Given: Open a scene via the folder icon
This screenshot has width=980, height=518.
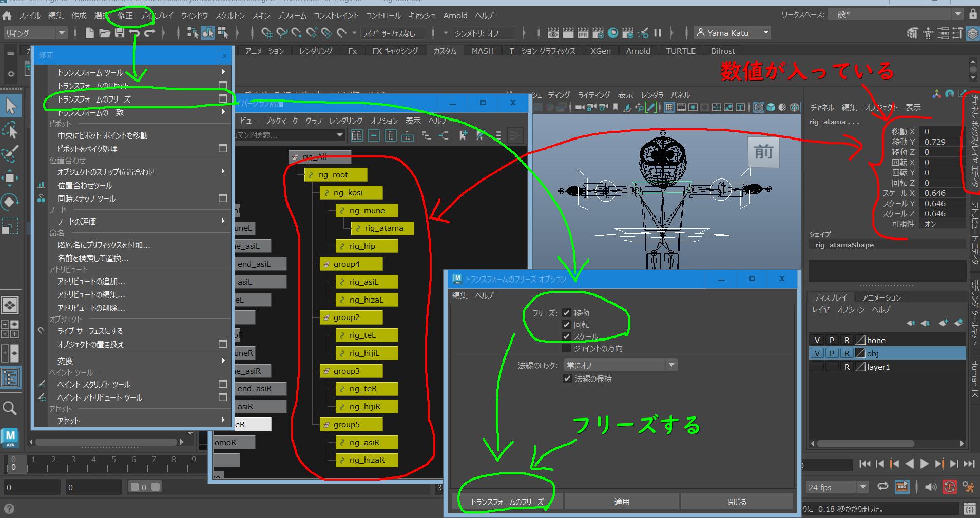Looking at the screenshot, I should point(105,33).
